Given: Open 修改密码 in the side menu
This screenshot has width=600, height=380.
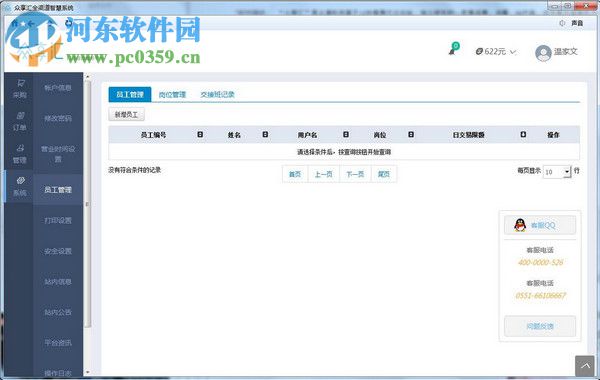Looking at the screenshot, I should (58, 118).
